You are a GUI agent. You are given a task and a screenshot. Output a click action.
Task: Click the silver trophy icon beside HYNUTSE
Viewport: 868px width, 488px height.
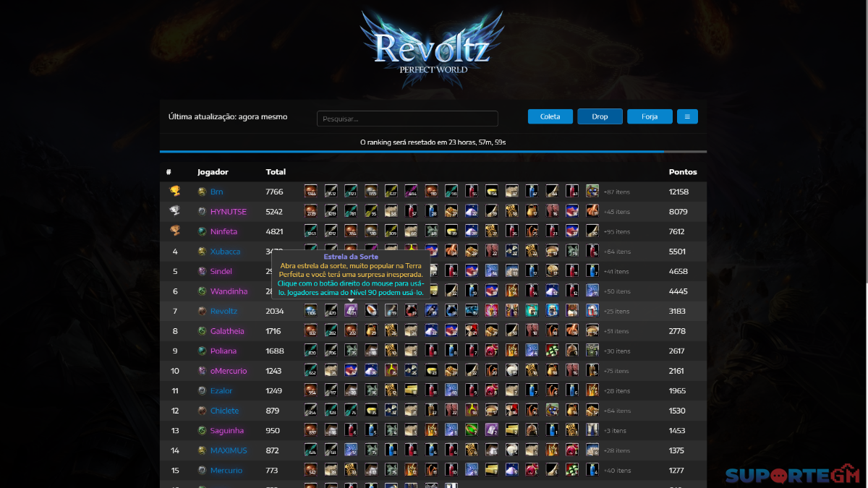pos(174,211)
